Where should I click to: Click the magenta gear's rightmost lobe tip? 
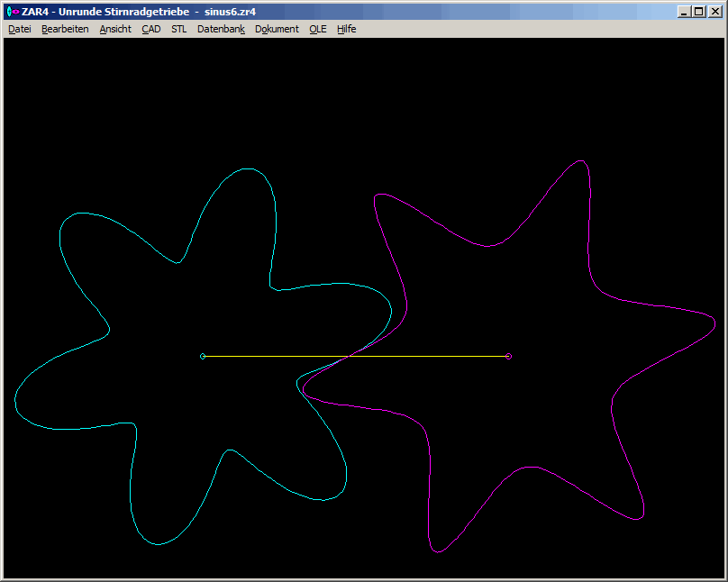[714, 319]
